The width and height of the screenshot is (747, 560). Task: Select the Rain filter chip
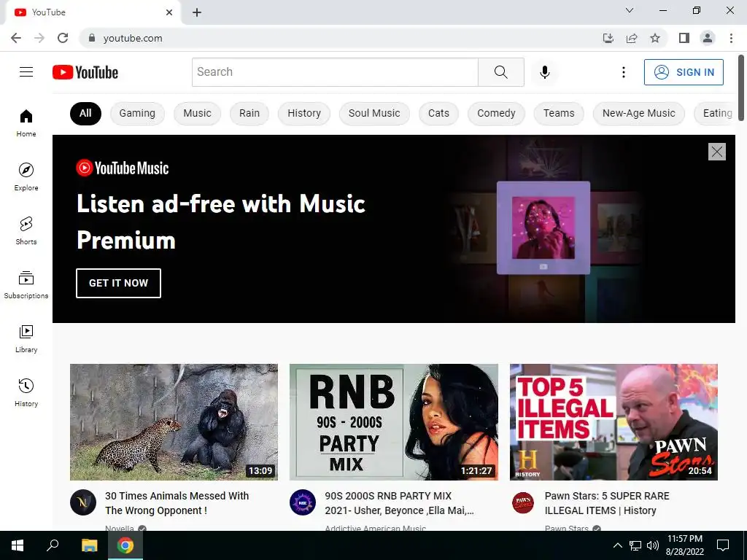click(249, 113)
